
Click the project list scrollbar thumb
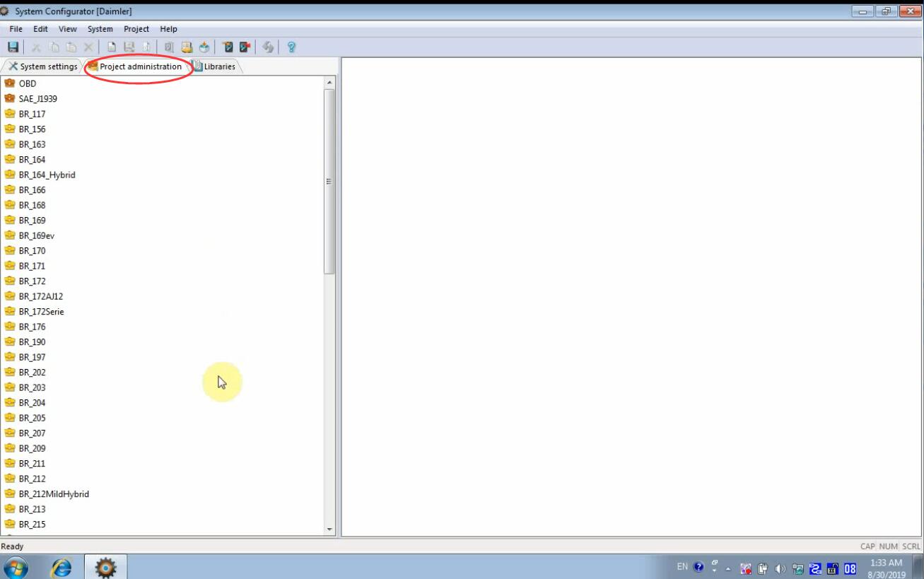pyautogui.click(x=329, y=181)
